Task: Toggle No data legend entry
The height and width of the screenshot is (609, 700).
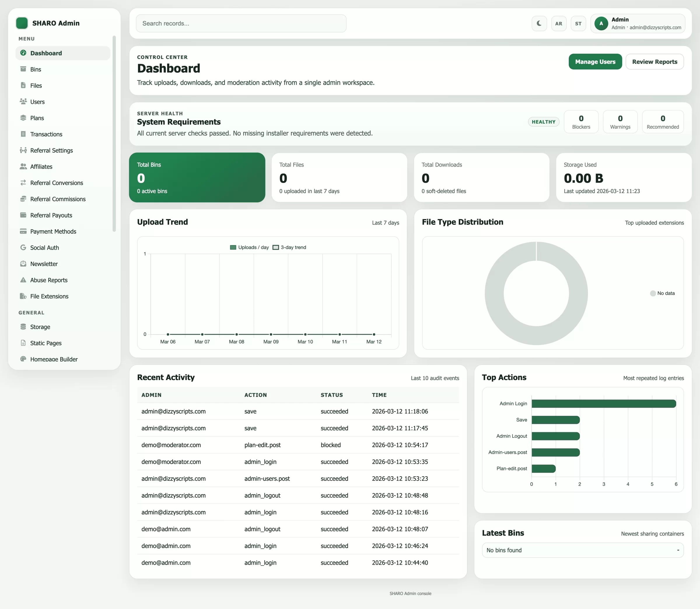Action: coord(662,293)
